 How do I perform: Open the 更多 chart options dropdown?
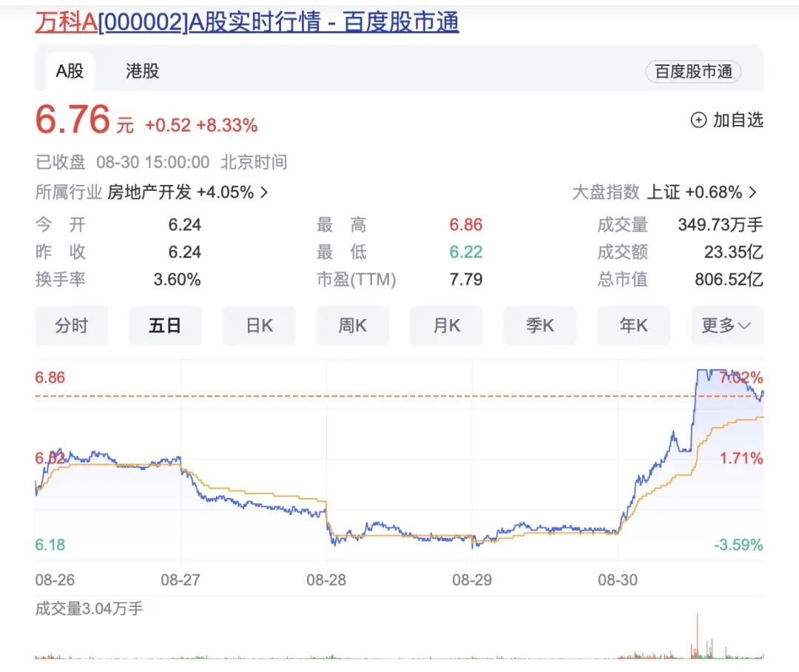tap(726, 326)
